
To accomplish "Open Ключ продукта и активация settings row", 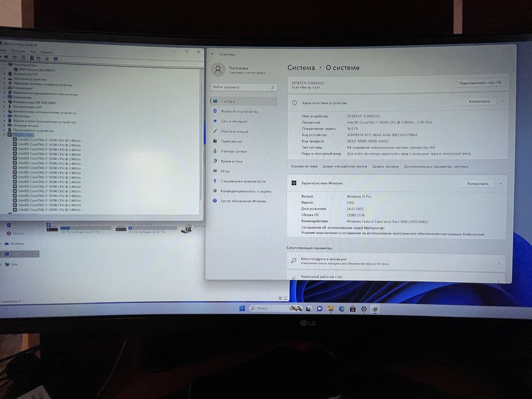I will [x=396, y=261].
